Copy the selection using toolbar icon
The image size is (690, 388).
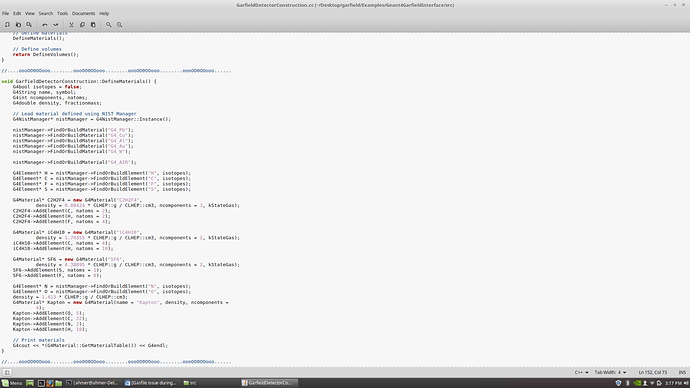pos(82,25)
